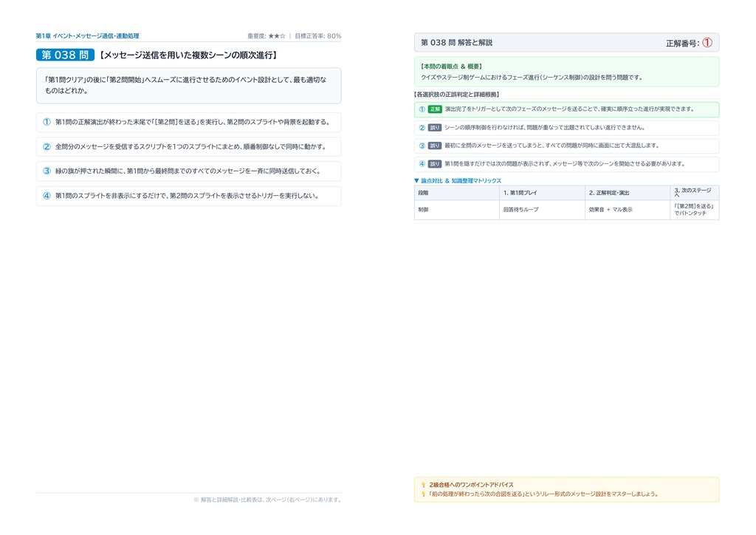Click the blue 第 038 問 badge
756x535 pixels.
click(x=65, y=55)
